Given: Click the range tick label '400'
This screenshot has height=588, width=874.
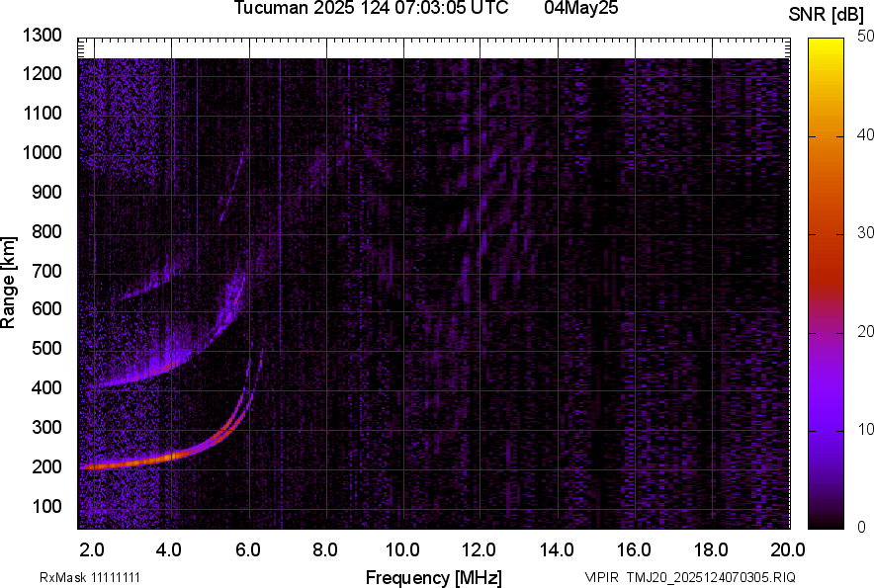Looking at the screenshot, I should 46,387.
